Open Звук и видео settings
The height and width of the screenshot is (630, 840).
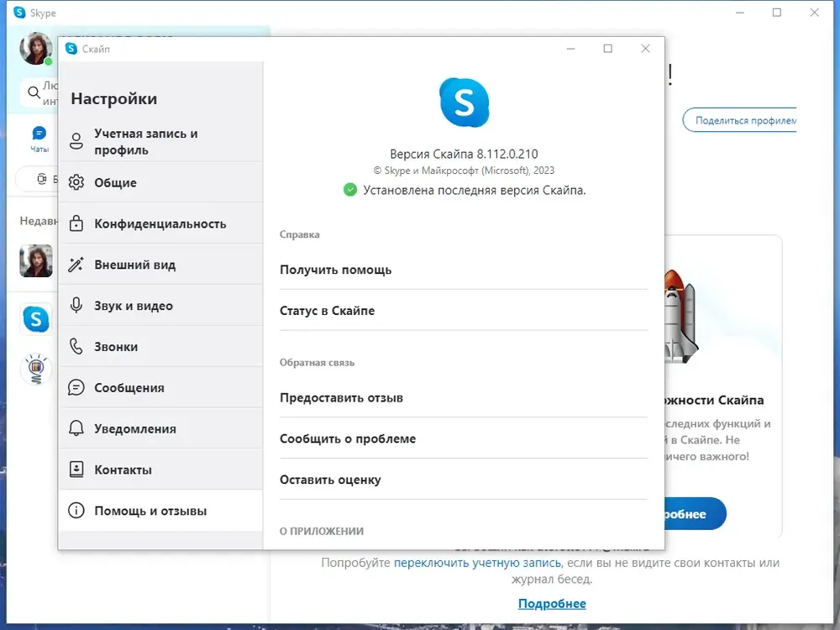(x=160, y=306)
